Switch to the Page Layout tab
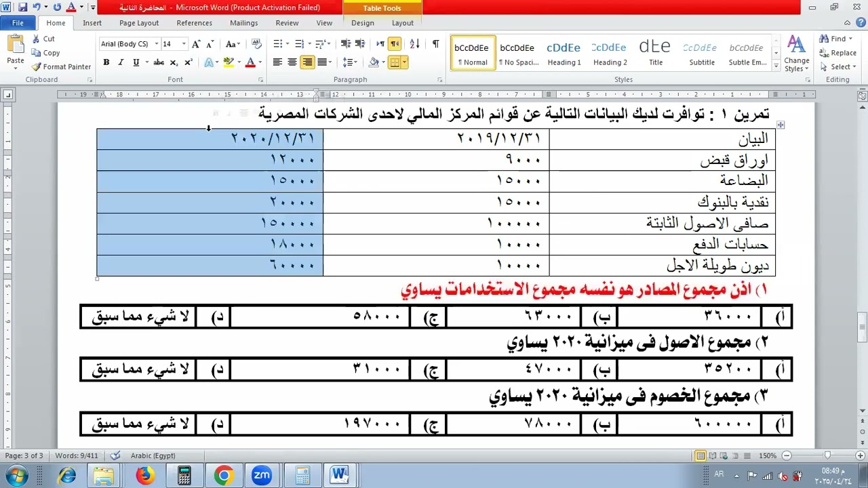The image size is (868, 488). [x=139, y=23]
